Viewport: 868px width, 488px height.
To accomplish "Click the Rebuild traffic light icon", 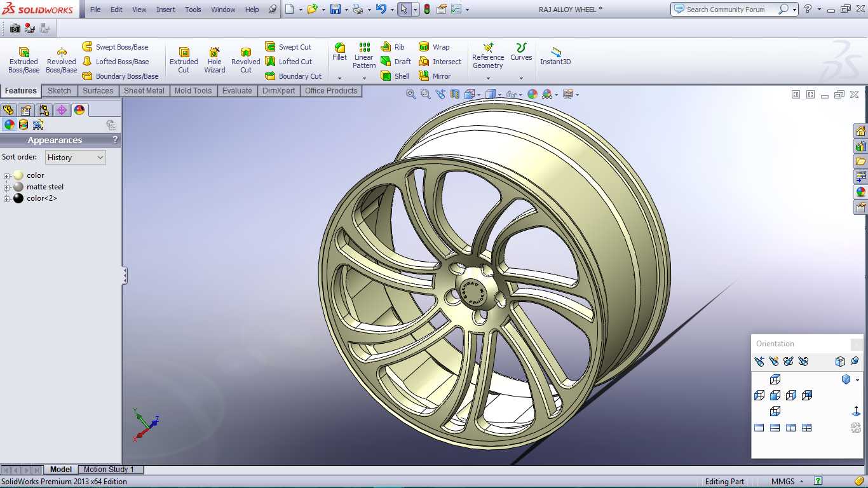I will click(427, 10).
